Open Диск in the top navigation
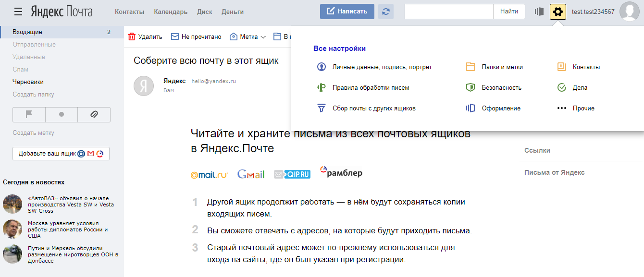This screenshot has width=644, height=277. 204,12
